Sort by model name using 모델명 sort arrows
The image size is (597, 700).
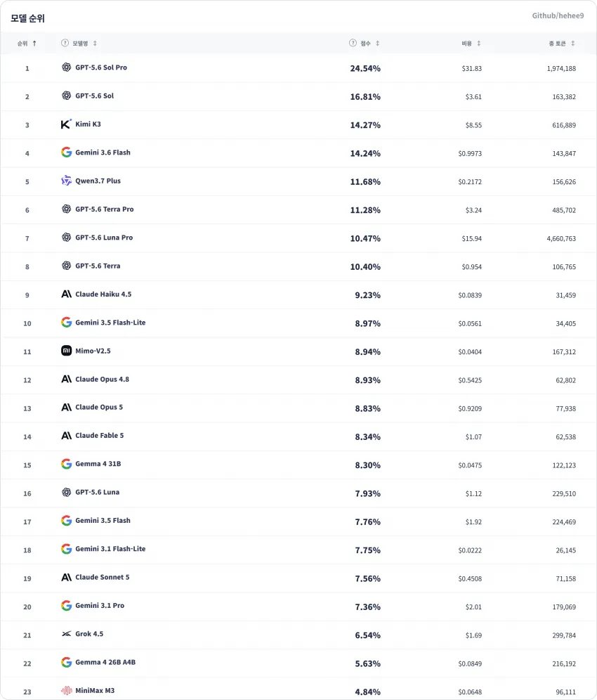pos(95,44)
